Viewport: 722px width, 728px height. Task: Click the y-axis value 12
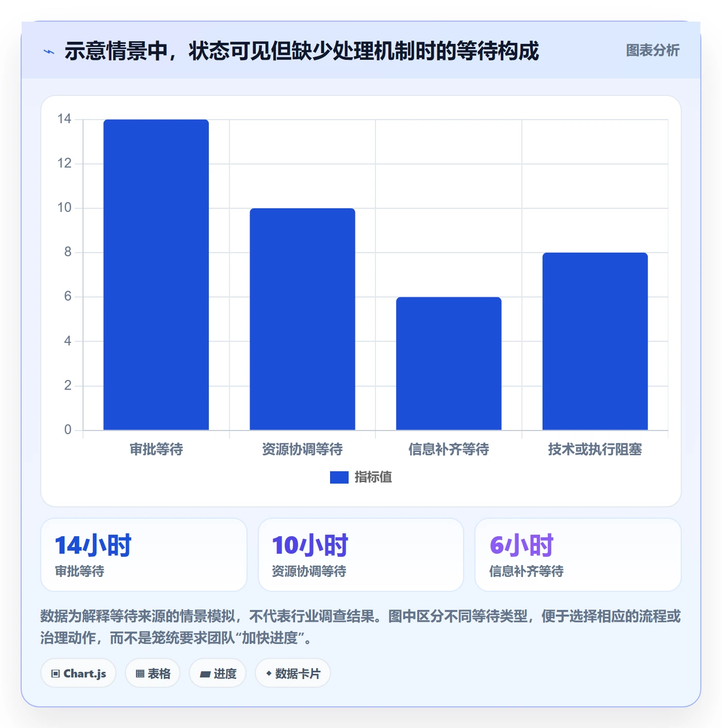(x=64, y=163)
